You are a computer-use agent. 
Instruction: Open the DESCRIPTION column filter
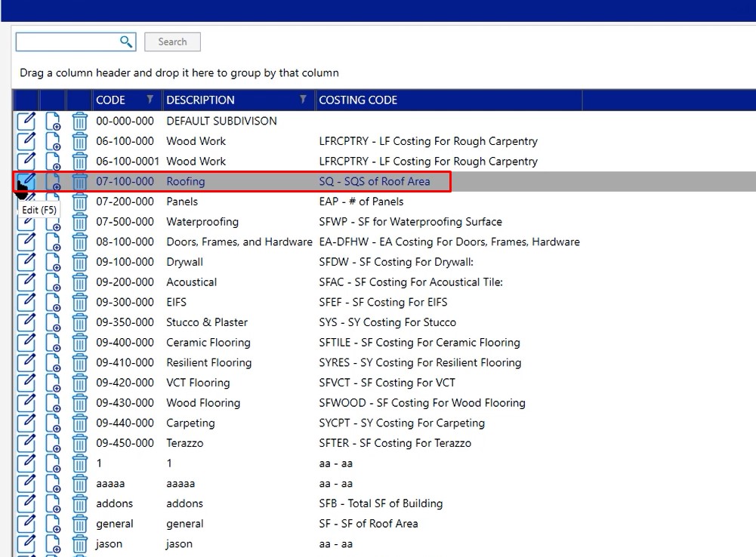tap(303, 100)
